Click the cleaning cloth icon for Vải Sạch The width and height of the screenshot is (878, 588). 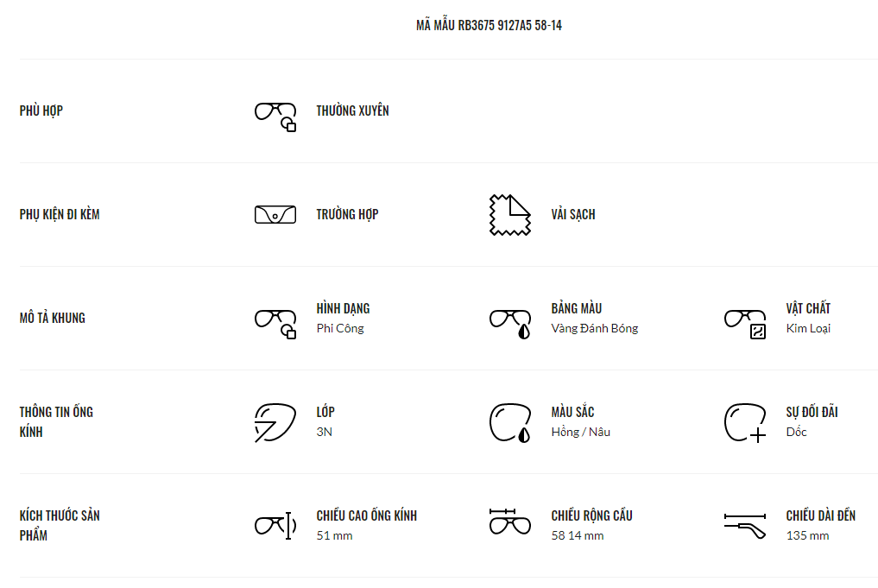(509, 215)
